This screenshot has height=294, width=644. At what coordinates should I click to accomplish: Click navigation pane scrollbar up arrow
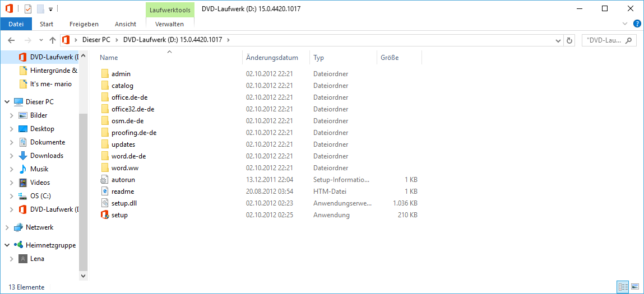point(84,55)
